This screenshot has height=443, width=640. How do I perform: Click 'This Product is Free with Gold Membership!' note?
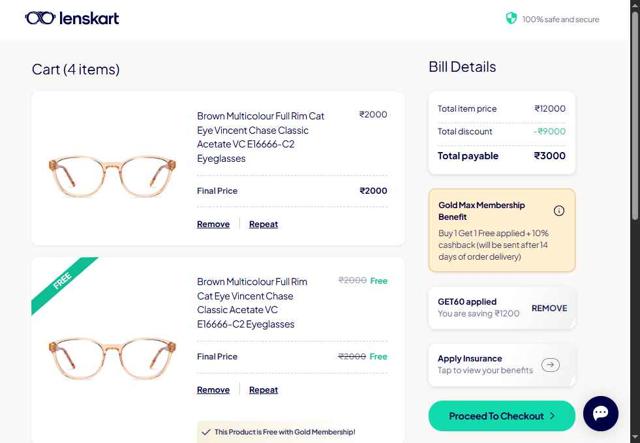[x=284, y=432]
